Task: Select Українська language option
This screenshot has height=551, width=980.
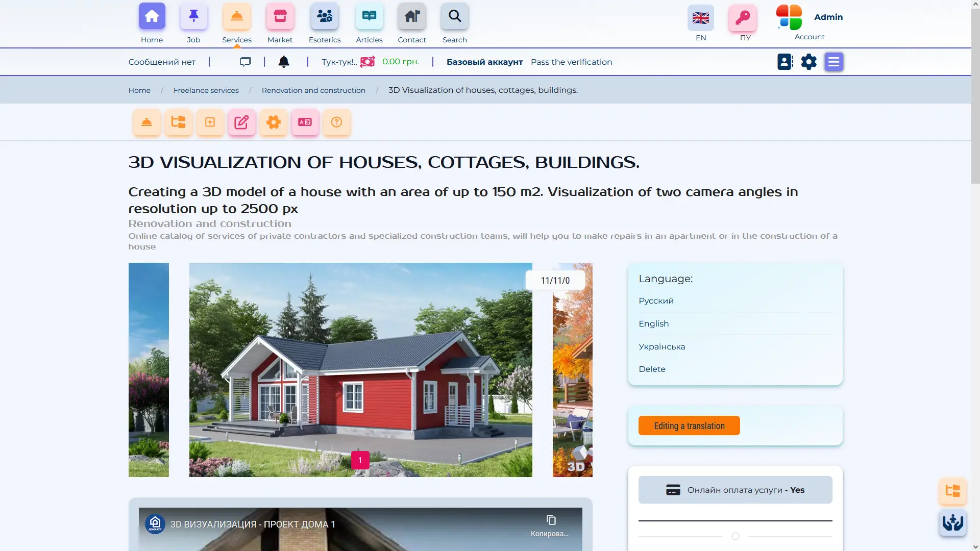Action: (662, 347)
